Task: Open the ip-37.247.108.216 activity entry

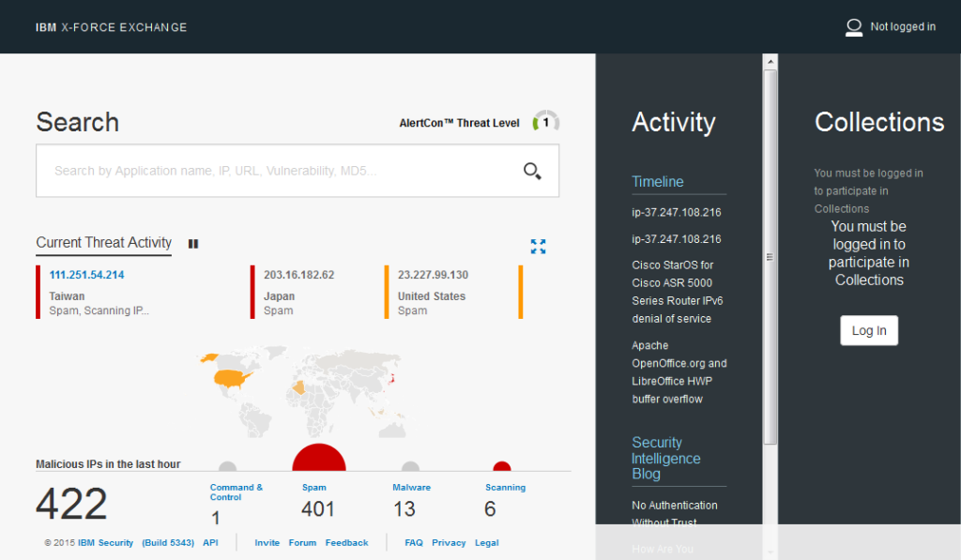Action: pos(677,212)
